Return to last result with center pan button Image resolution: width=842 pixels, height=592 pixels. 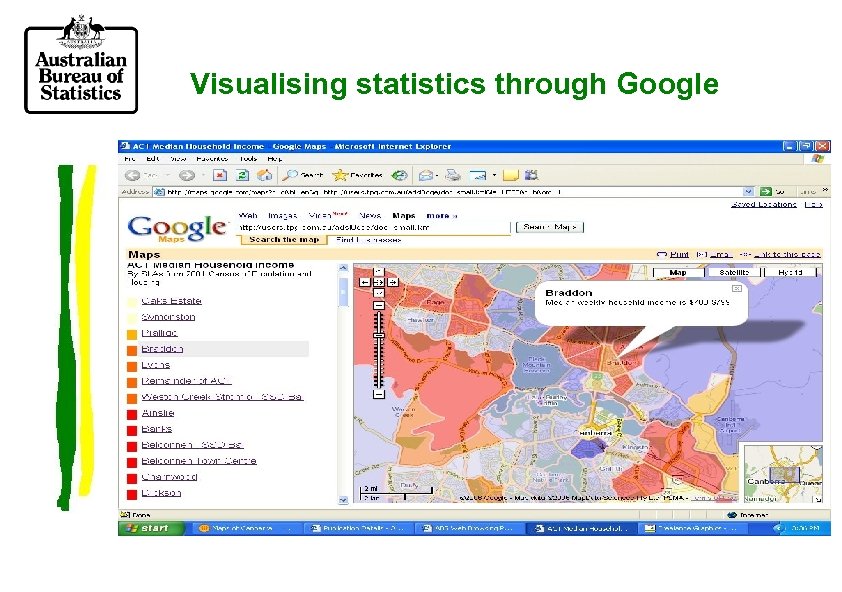pyautogui.click(x=379, y=282)
